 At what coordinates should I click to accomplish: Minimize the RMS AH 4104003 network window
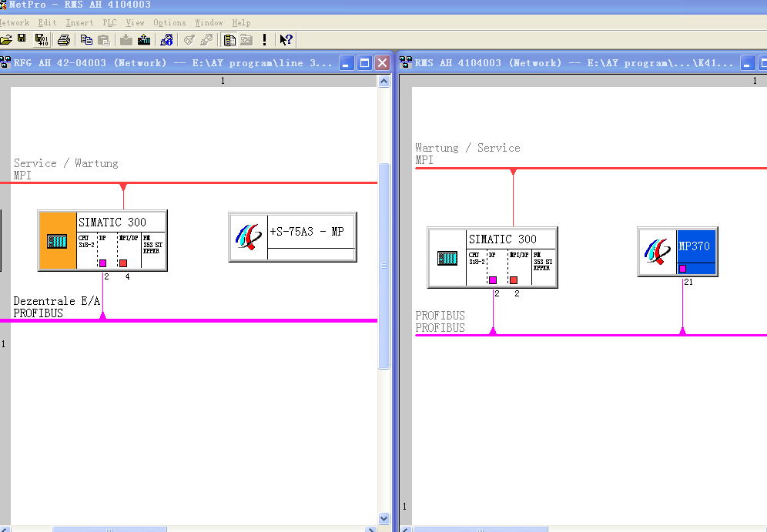pos(747,63)
